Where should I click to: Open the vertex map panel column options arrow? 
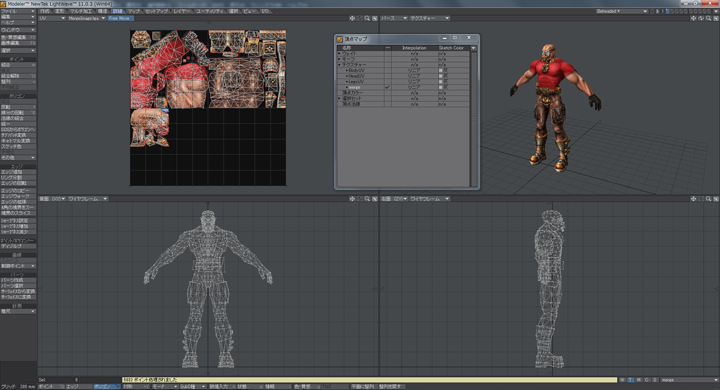point(474,48)
